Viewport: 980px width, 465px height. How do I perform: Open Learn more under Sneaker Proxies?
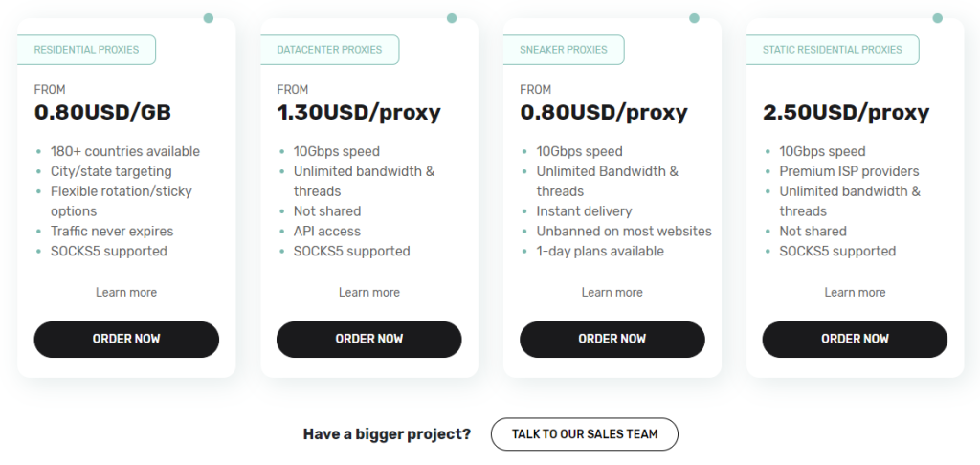pyautogui.click(x=612, y=293)
